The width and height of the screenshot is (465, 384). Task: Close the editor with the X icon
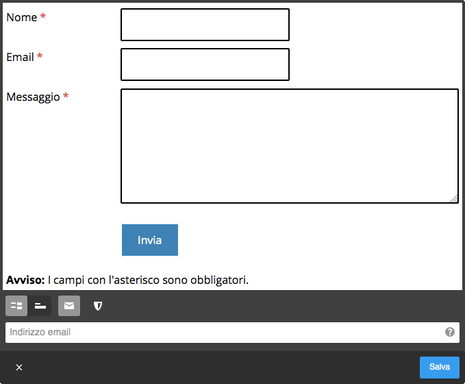click(19, 367)
